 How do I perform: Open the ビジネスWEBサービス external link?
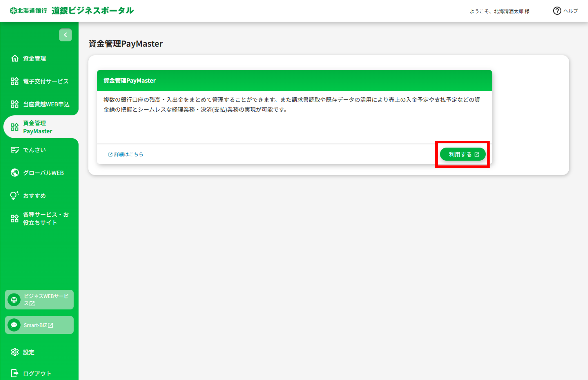pyautogui.click(x=40, y=300)
